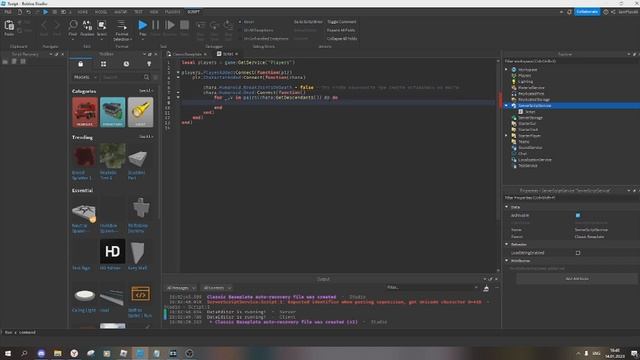Open the Toolbox filter options icon

156,77
